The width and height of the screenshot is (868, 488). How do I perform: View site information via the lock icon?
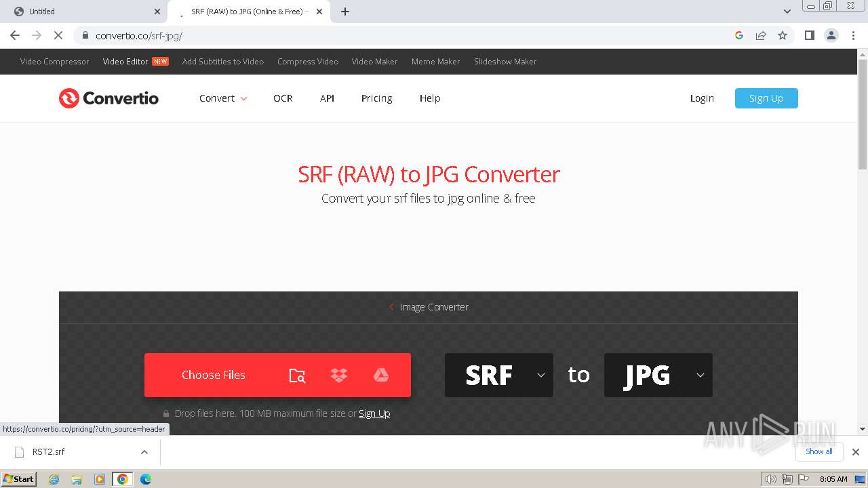[85, 35]
